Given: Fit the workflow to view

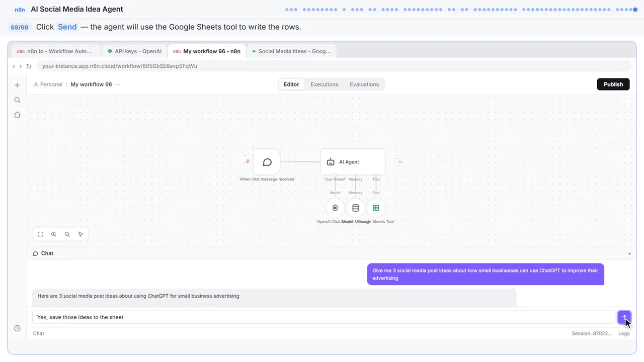Looking at the screenshot, I should (x=40, y=234).
